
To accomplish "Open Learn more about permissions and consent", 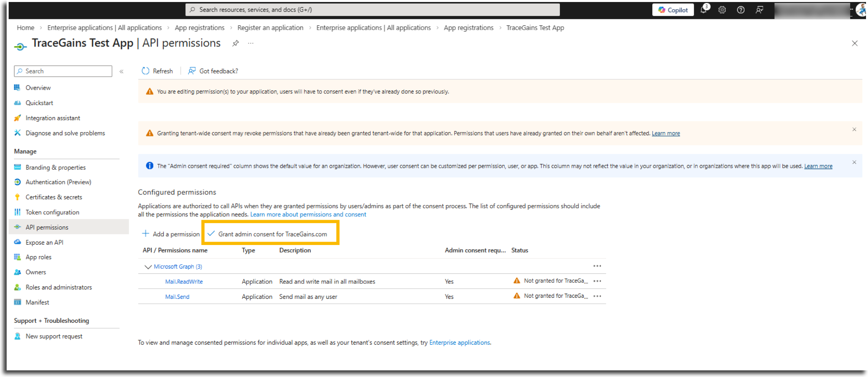I will coord(308,214).
